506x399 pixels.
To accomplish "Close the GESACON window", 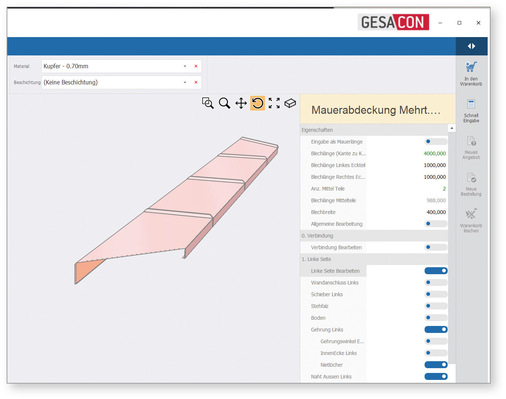I will (478, 23).
